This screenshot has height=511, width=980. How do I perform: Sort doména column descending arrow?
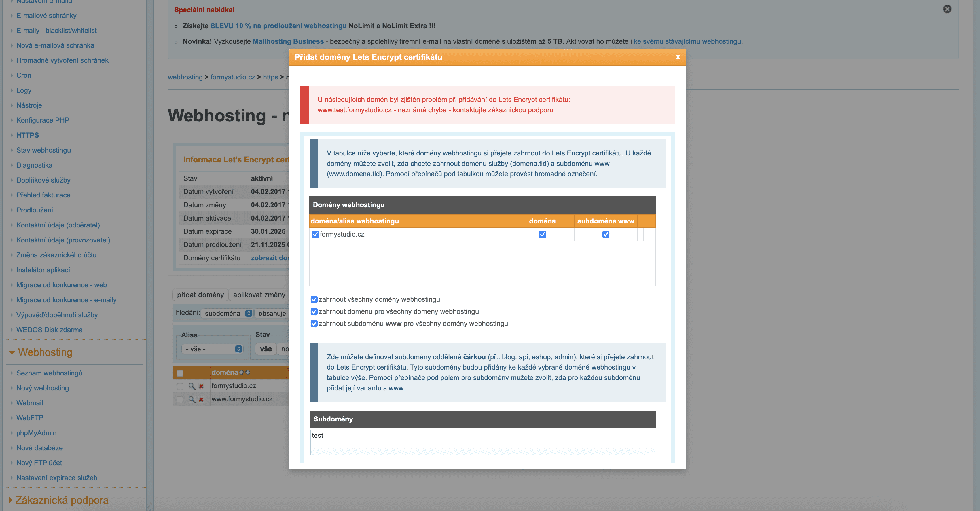(248, 372)
